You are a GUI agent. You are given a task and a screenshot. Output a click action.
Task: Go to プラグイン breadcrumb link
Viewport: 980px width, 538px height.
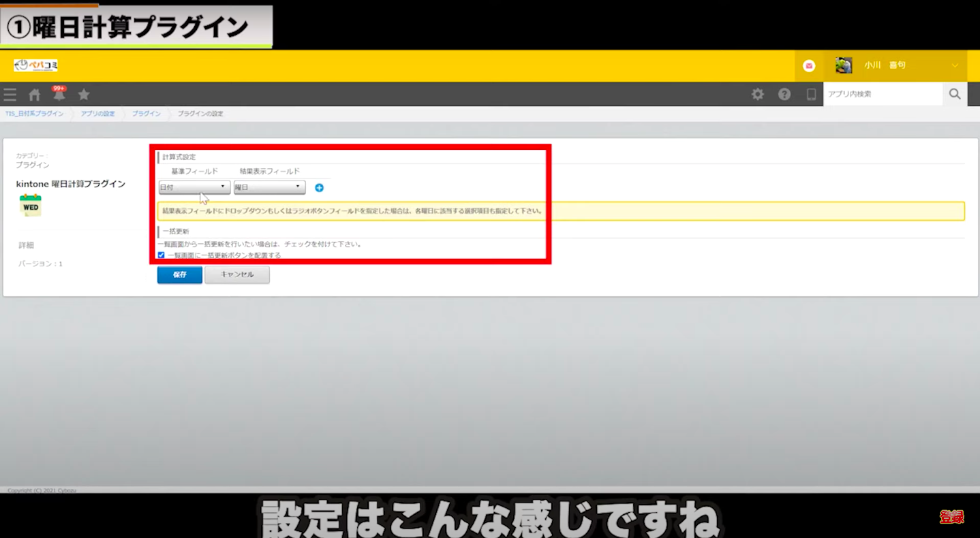pyautogui.click(x=146, y=114)
